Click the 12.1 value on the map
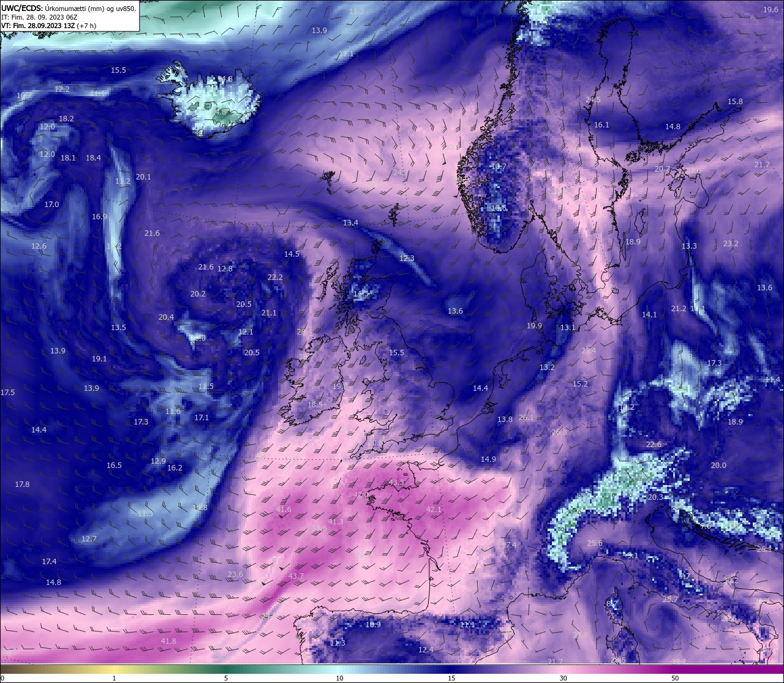The height and width of the screenshot is (683, 784). pos(246,332)
